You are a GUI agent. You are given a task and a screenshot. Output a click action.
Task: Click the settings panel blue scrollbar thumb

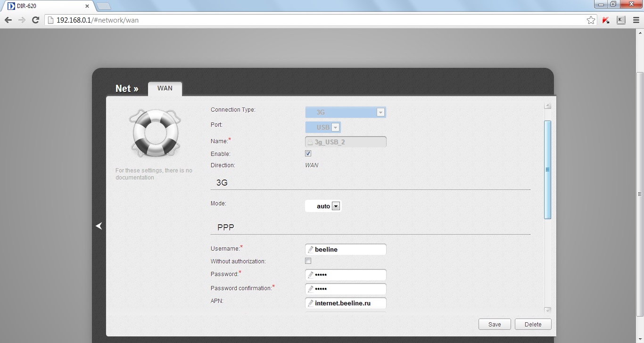[547, 170]
